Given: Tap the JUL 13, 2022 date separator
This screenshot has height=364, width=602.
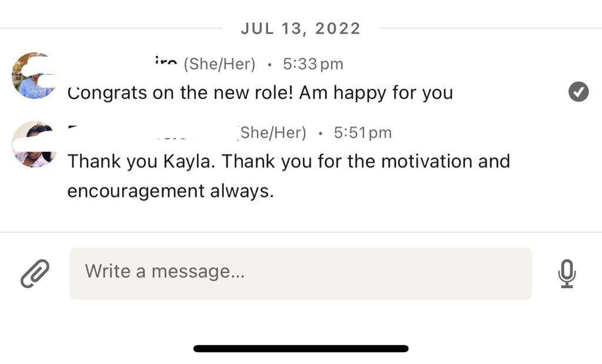Looking at the screenshot, I should (300, 28).
